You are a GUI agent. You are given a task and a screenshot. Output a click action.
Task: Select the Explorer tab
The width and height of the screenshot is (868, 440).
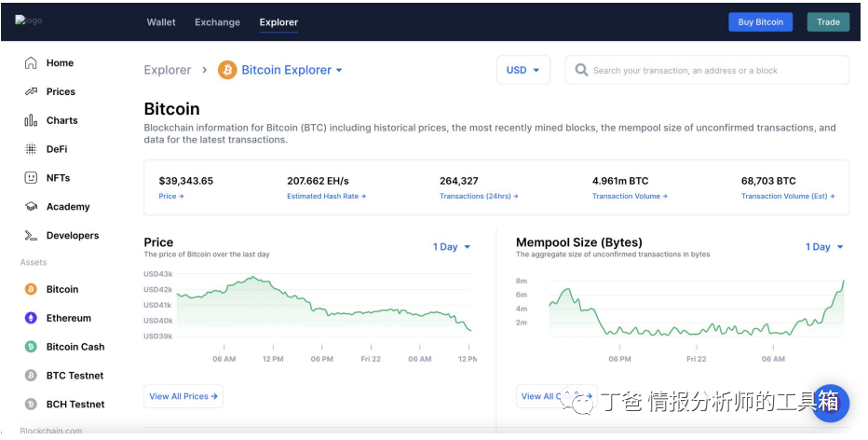279,22
